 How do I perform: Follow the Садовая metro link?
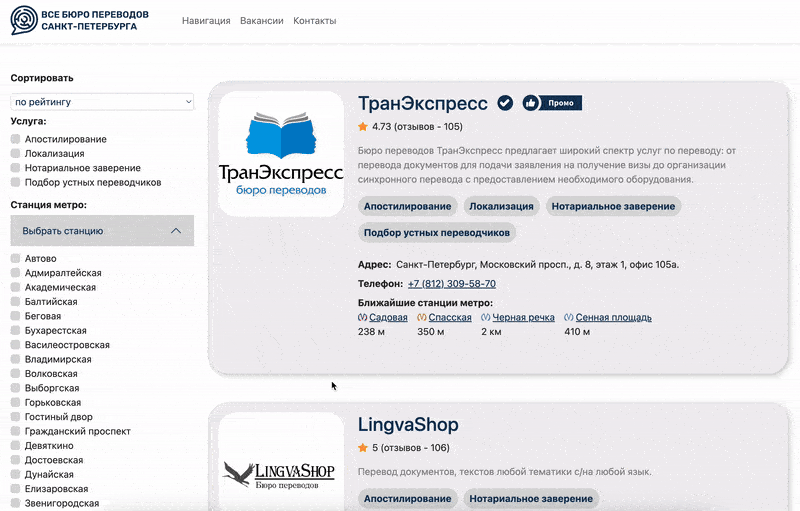pyautogui.click(x=388, y=317)
